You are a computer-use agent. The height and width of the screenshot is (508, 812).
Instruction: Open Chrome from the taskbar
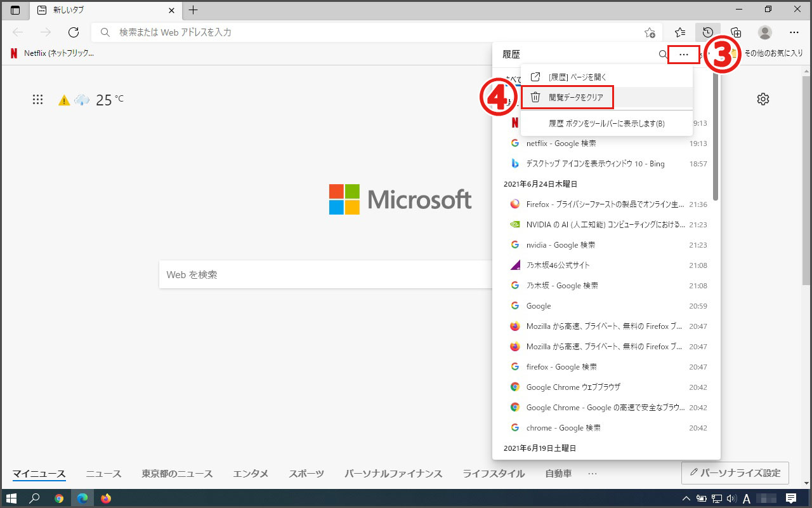[x=59, y=498]
